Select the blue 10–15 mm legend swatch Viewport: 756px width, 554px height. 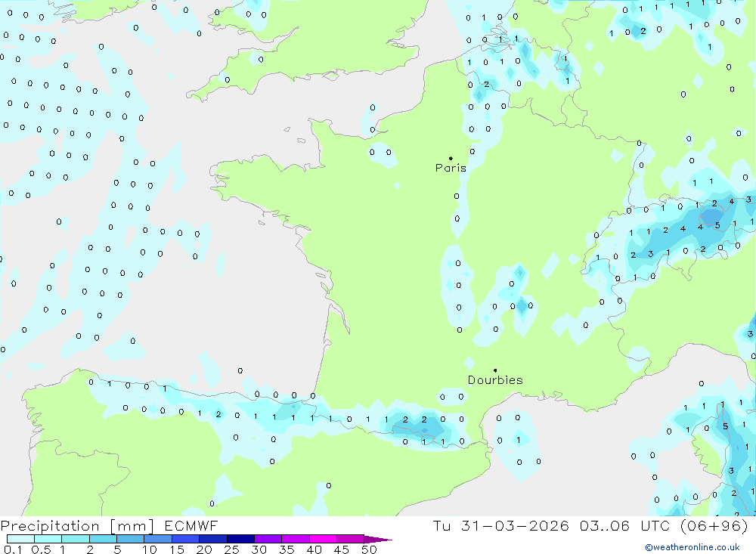[x=158, y=539]
